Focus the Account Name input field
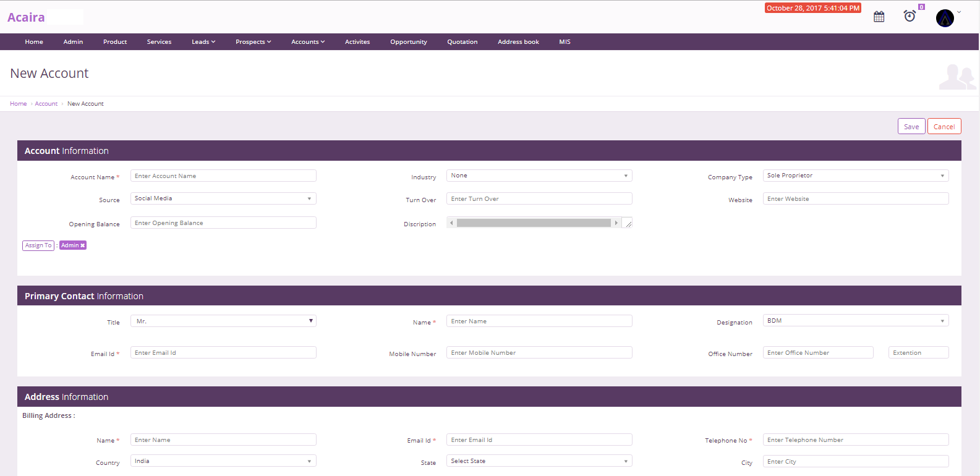 (x=223, y=176)
